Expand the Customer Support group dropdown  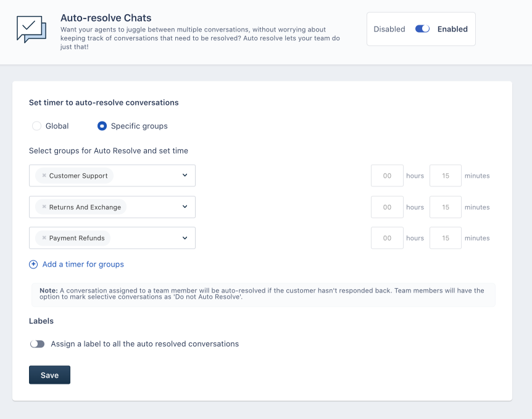[185, 176]
